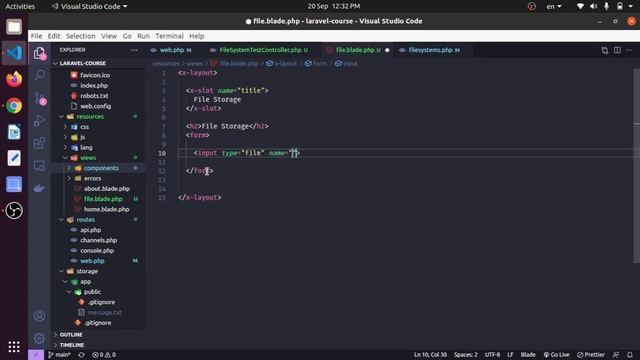Open the Explorer view in activity bar
The height and width of the screenshot is (360, 640).
tap(39, 53)
